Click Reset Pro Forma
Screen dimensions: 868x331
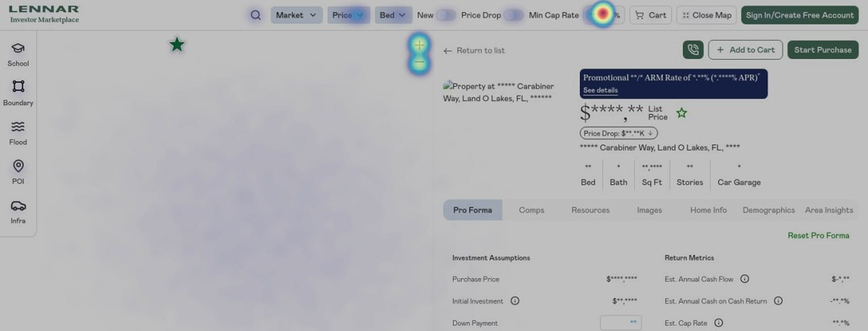pos(818,235)
